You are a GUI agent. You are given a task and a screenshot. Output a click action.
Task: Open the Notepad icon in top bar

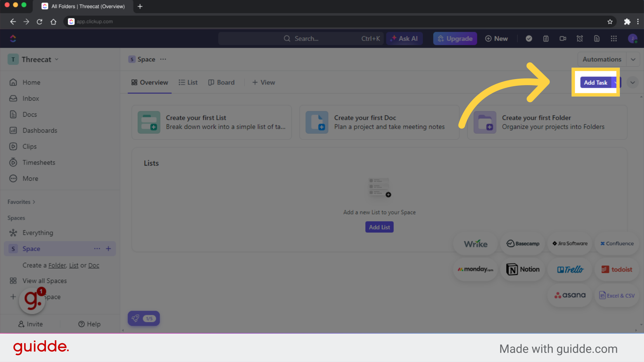point(546,39)
